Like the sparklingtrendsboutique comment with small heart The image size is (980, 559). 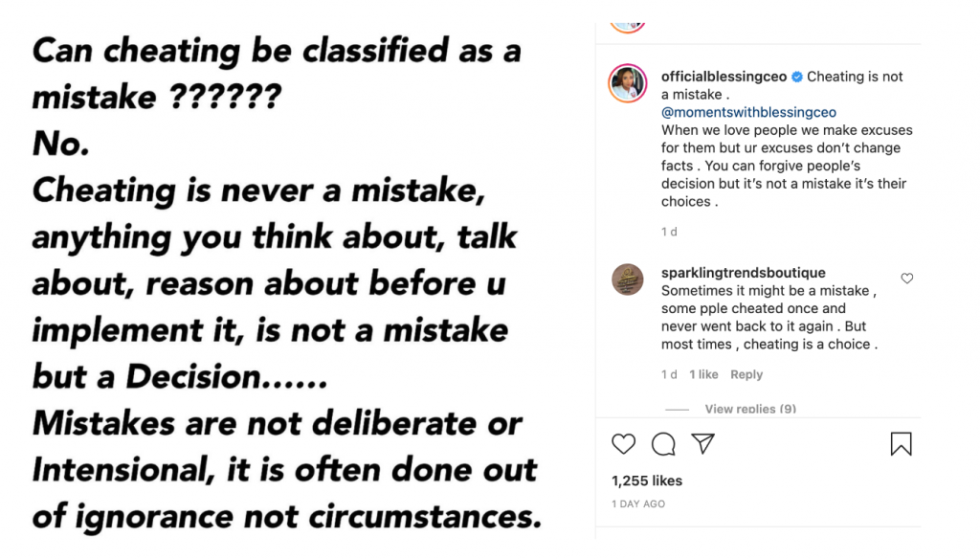[x=907, y=279]
